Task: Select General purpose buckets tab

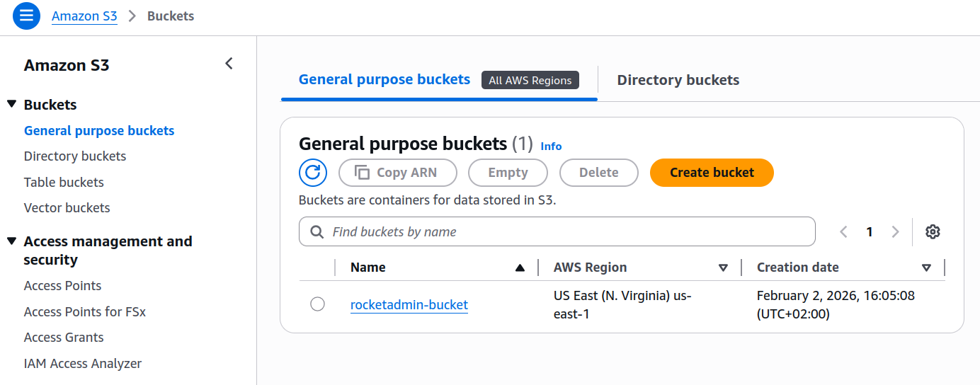Action: (x=384, y=79)
